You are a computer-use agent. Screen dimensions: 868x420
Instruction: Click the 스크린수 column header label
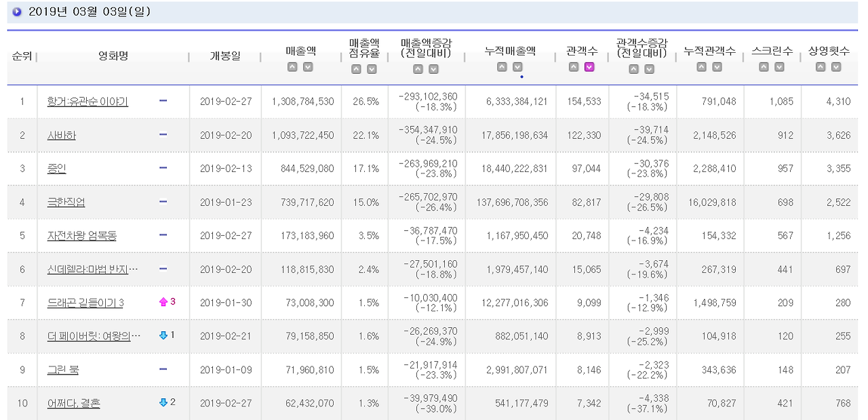(772, 51)
